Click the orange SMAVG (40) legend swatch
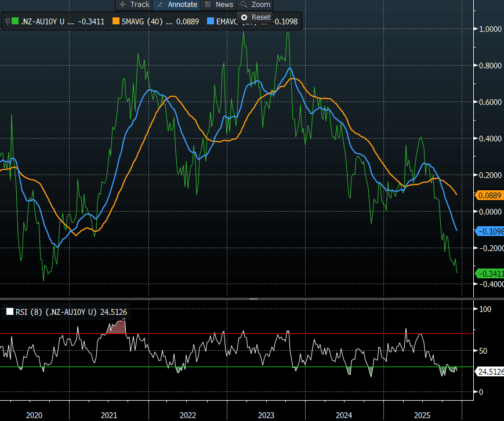 (116, 21)
